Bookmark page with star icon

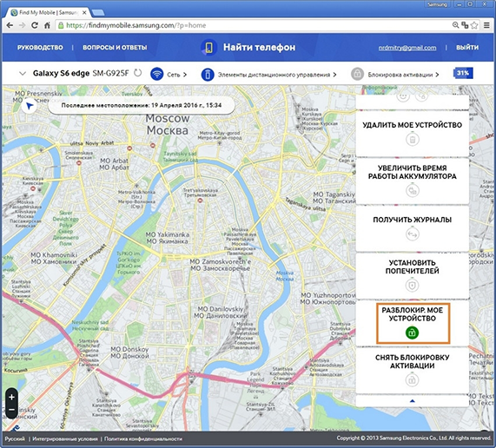[x=474, y=25]
